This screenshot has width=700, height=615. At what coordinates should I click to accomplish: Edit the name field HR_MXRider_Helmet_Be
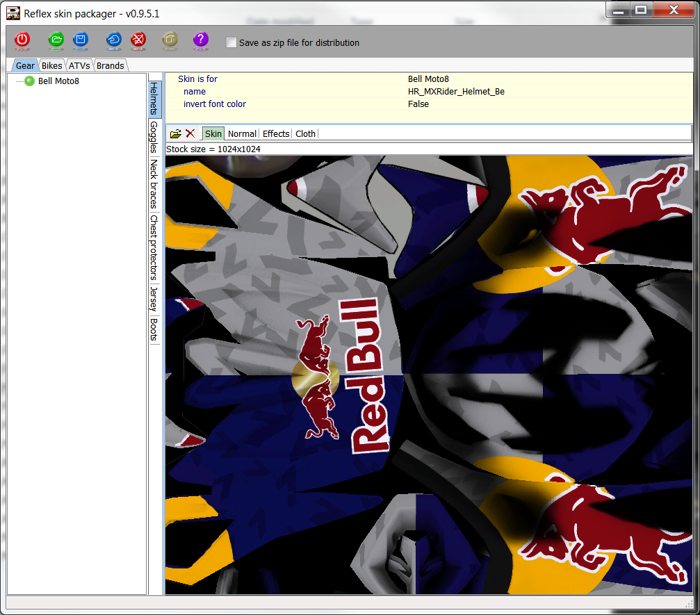(456, 92)
